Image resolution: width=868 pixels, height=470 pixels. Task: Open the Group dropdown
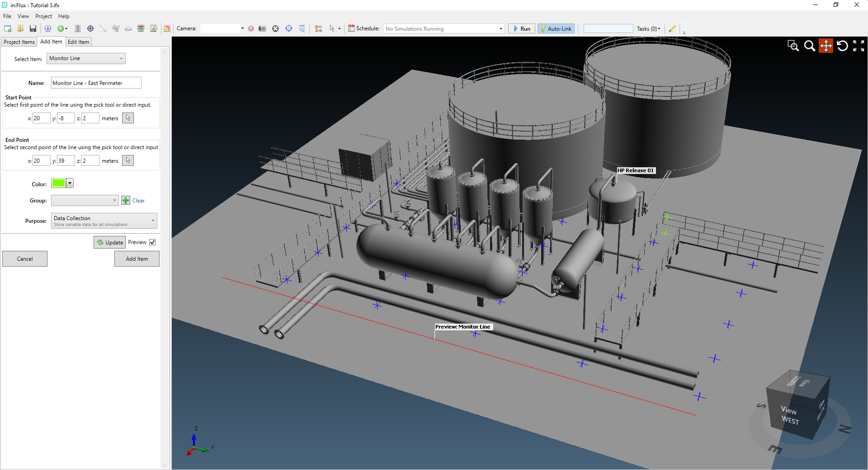click(85, 200)
